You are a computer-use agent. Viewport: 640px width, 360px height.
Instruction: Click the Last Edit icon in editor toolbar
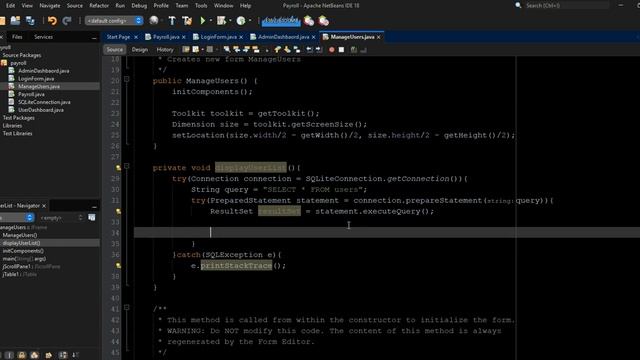(x=186, y=50)
